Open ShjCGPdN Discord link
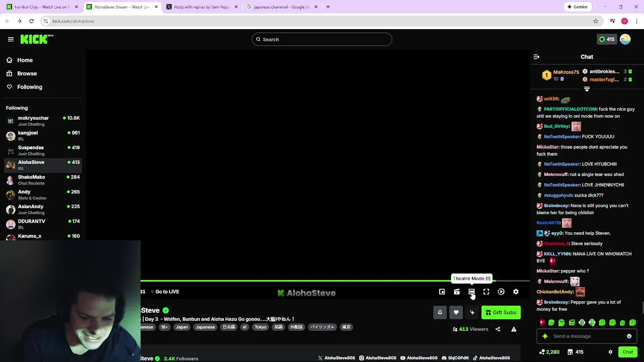Screen dimensions: 644x362 pos(455,358)
